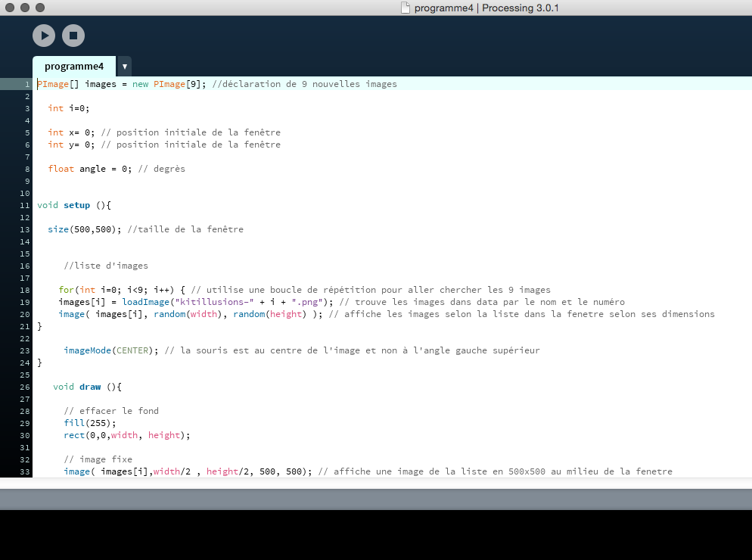Viewport: 752px width, 560px height.
Task: Click the closing brace on line 24
Action: pyautogui.click(x=40, y=362)
